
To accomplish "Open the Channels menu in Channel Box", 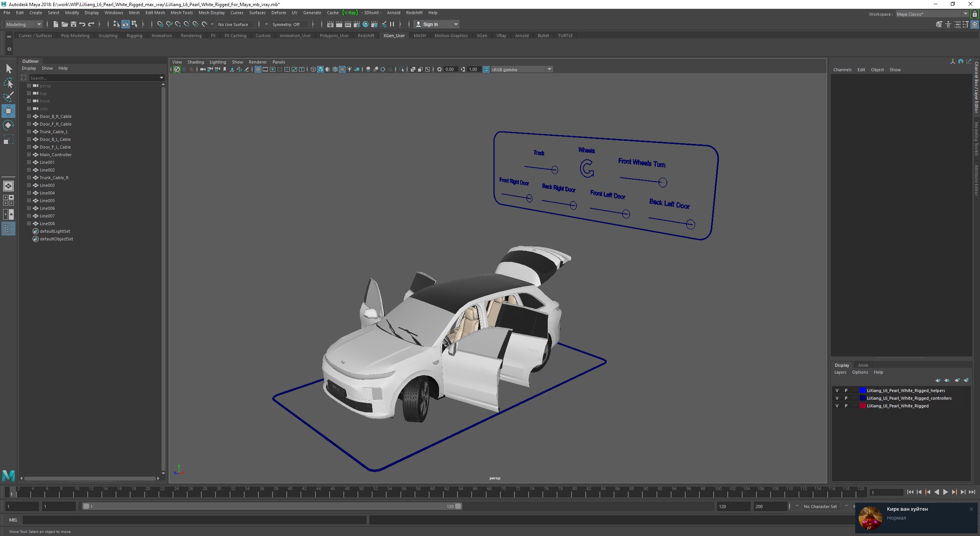I will point(842,70).
